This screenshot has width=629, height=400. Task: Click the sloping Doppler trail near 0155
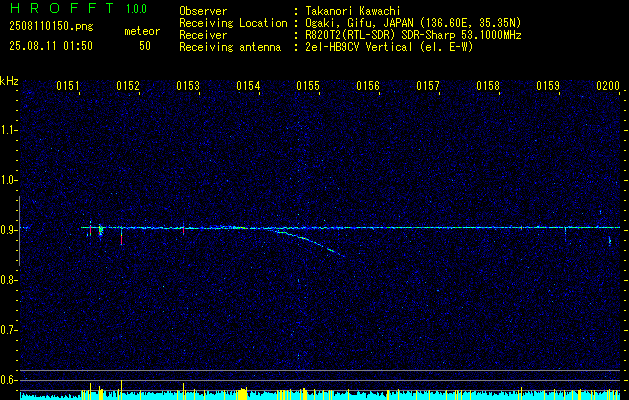[x=309, y=241]
